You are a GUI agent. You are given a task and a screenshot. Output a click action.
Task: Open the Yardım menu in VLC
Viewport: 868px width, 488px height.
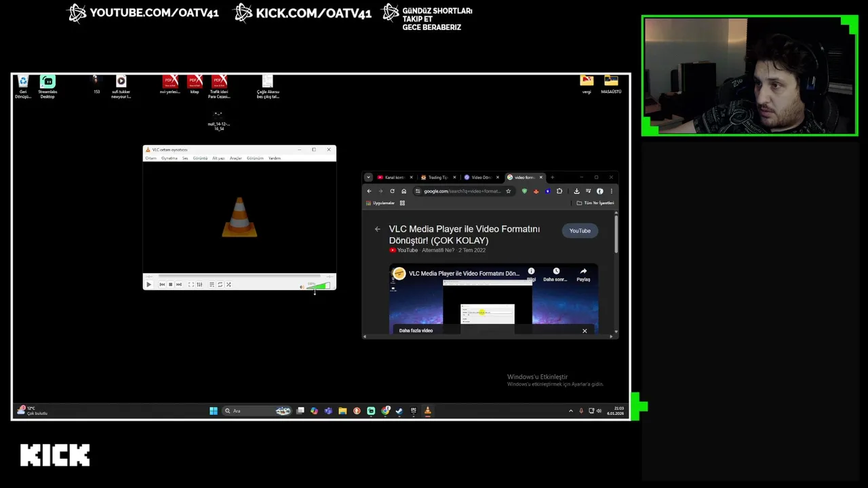[274, 158]
